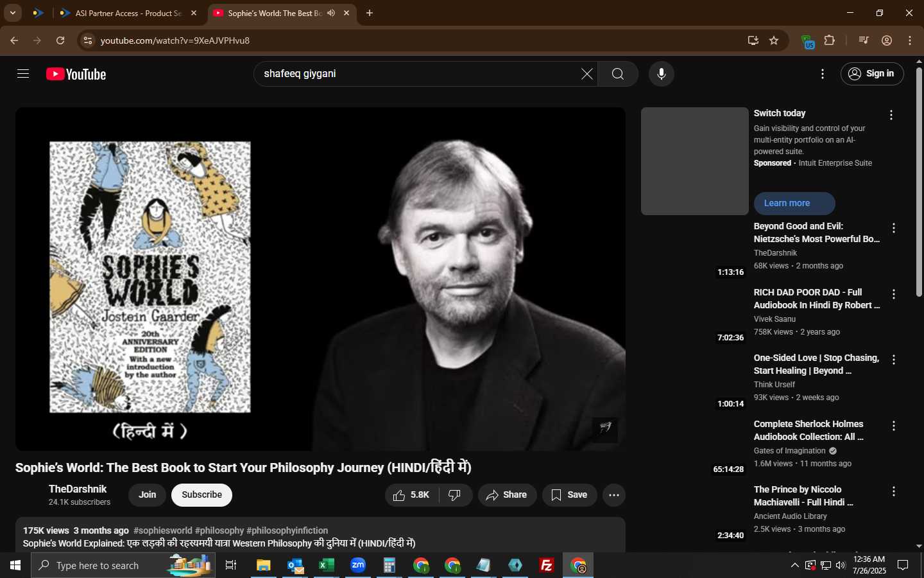Screen dimensions: 924x578
Task: Open the taskbar clock showing 12:36 AM
Action: pos(869,565)
